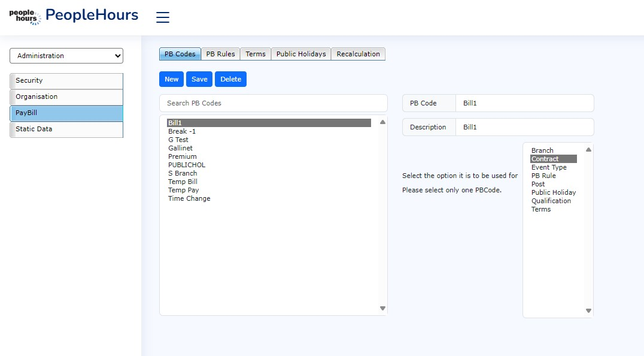Open Static Data in the sidebar
Image resolution: width=644 pixels, height=356 pixels.
coord(66,129)
